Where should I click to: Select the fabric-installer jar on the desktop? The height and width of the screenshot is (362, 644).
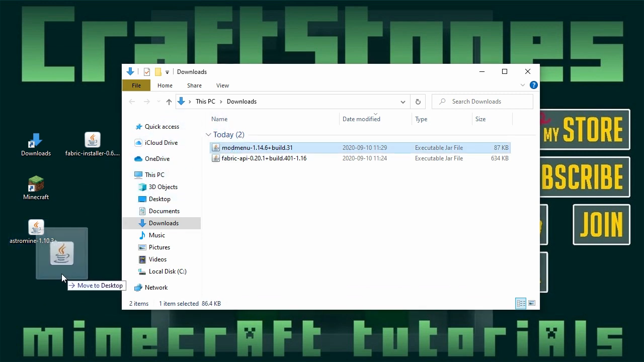pos(93,145)
